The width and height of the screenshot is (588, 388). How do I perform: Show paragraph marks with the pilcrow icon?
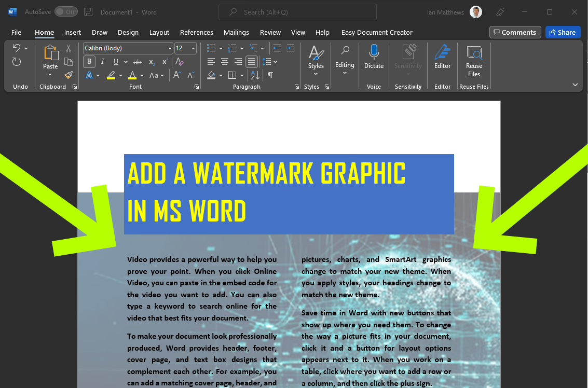coord(270,75)
